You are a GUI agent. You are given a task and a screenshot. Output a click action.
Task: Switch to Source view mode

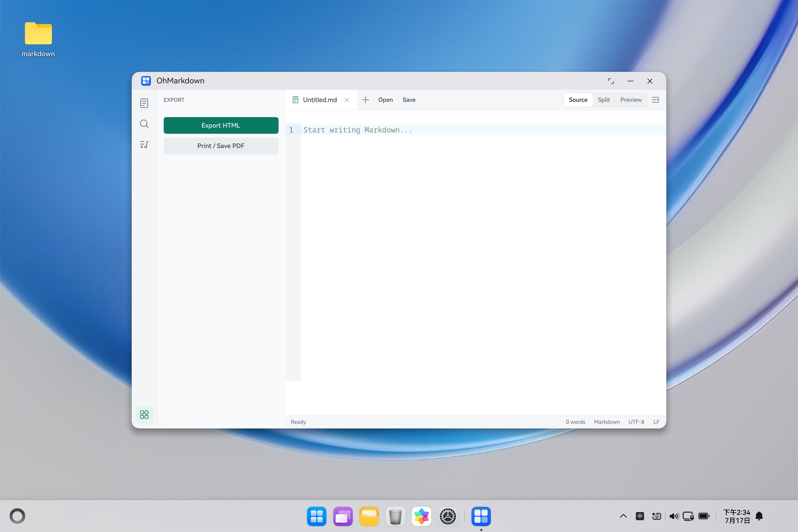(578, 100)
